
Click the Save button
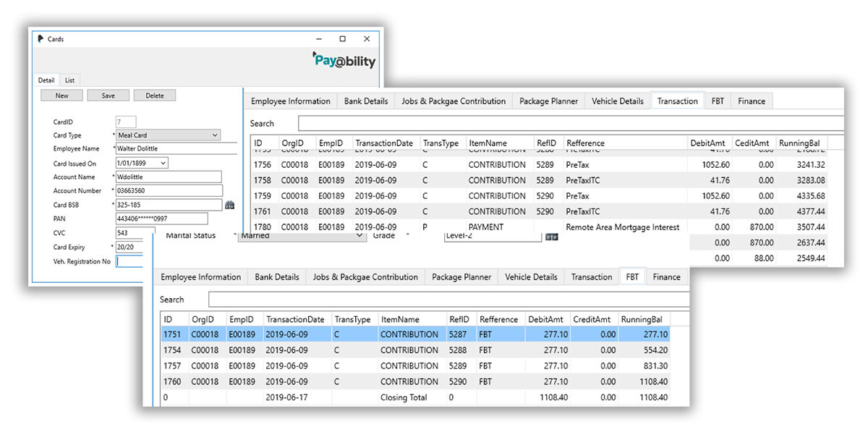tap(108, 96)
